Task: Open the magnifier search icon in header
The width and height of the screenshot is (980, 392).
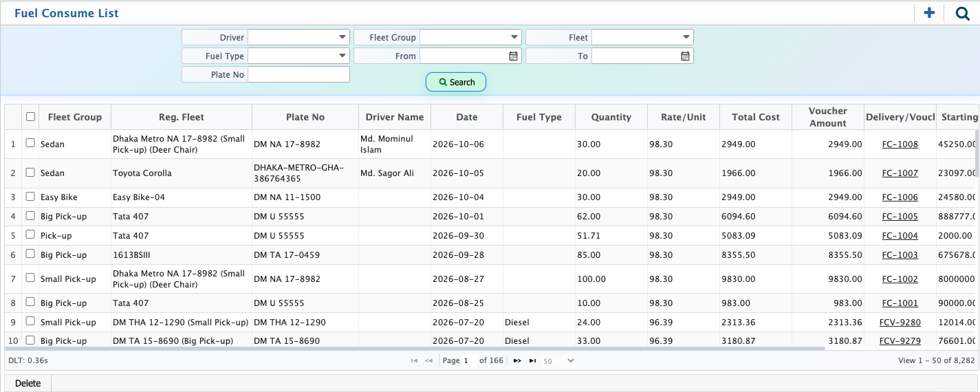Action: pyautogui.click(x=962, y=13)
